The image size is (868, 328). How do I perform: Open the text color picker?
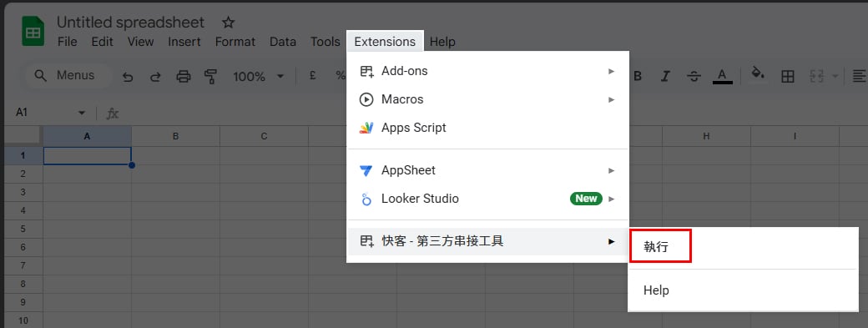[x=722, y=76]
